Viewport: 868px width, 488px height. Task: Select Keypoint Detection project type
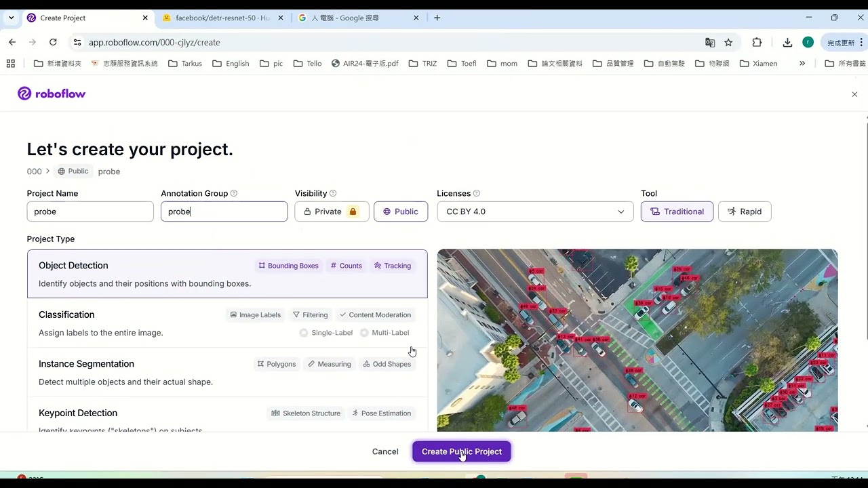click(227, 415)
